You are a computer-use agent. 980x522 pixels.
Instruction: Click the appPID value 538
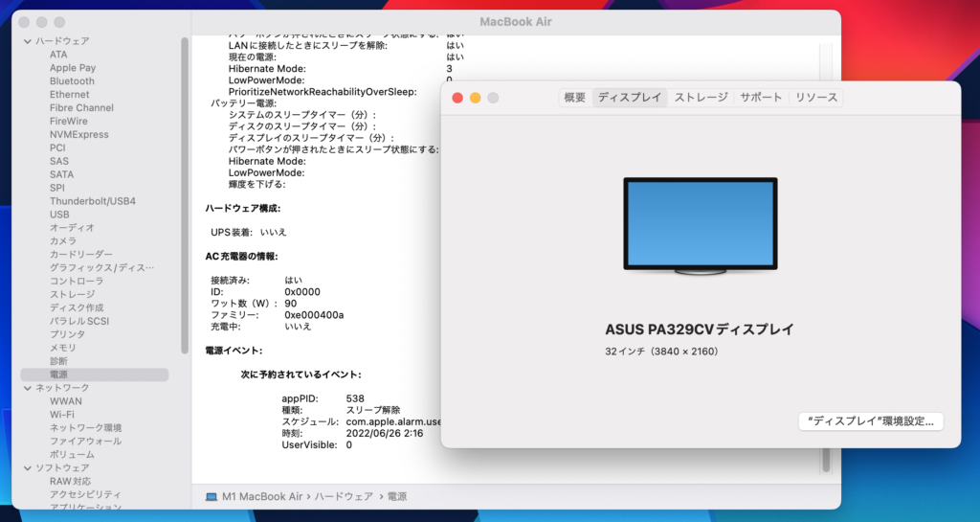[x=355, y=398]
